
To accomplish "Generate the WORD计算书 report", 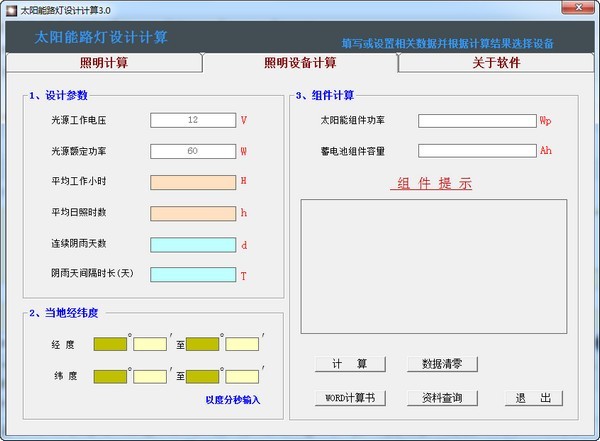I will pos(350,398).
